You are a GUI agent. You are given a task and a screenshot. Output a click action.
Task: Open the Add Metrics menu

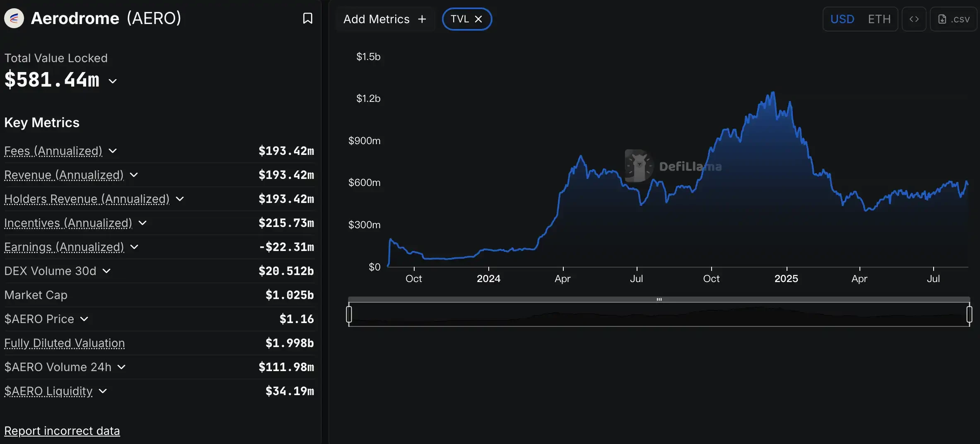pyautogui.click(x=377, y=19)
